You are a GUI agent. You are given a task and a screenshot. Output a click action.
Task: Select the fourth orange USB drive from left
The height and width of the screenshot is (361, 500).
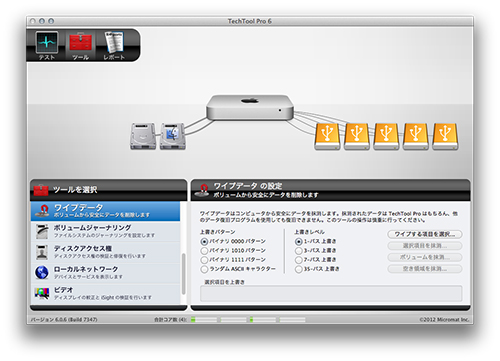(416, 136)
